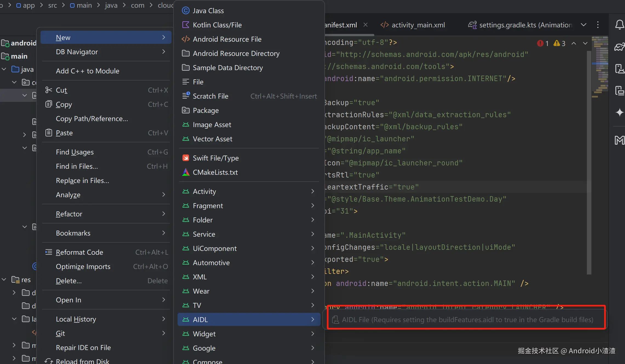Image resolution: width=625 pixels, height=364 pixels.
Task: Close the manifest.xml editor tab
Action: coord(365,25)
